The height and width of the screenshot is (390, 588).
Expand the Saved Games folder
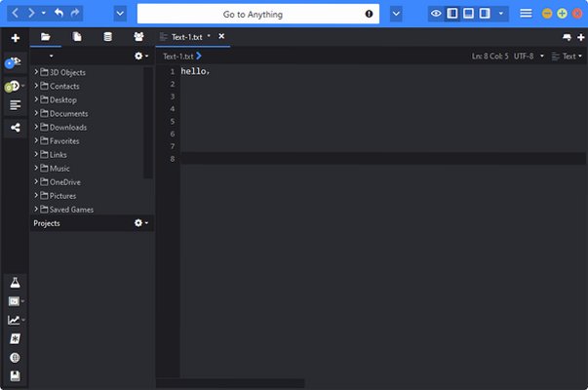tap(36, 210)
